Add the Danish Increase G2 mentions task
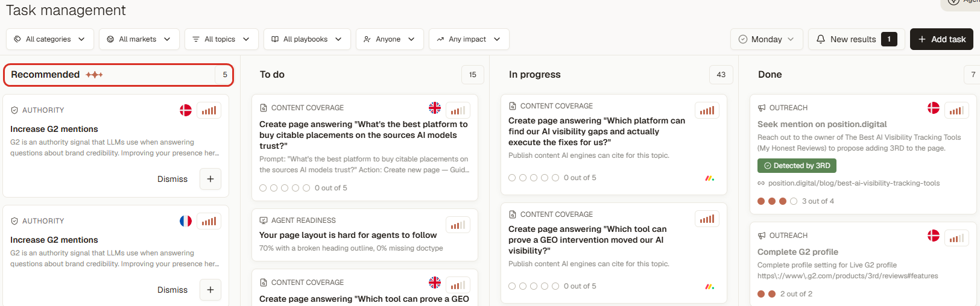980x306 pixels. click(210, 179)
